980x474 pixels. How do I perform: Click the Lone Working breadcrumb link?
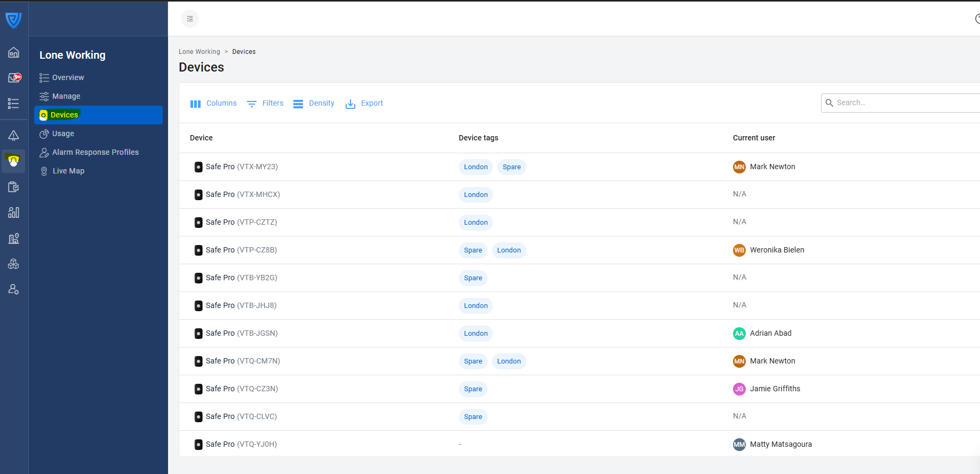pos(199,52)
